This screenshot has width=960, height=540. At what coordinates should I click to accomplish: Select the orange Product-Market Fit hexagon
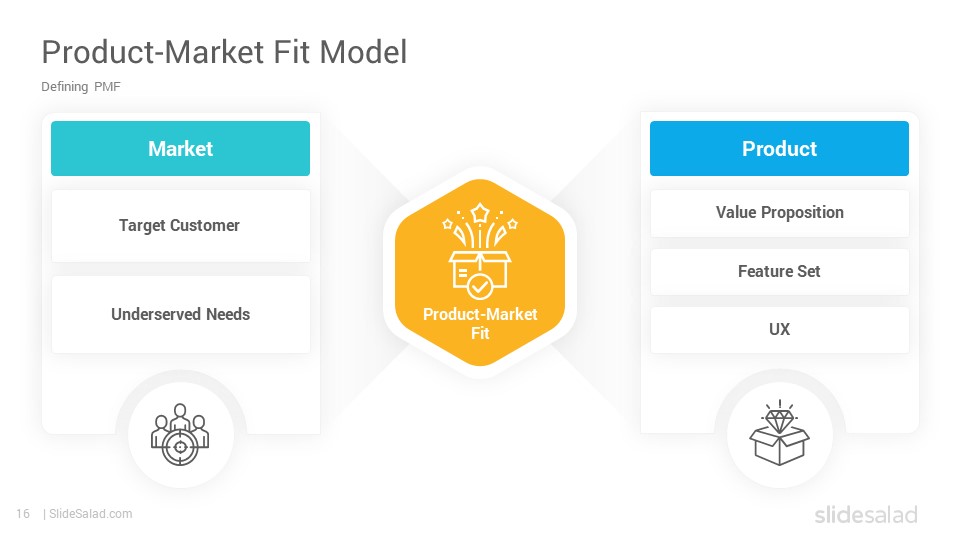(480, 272)
